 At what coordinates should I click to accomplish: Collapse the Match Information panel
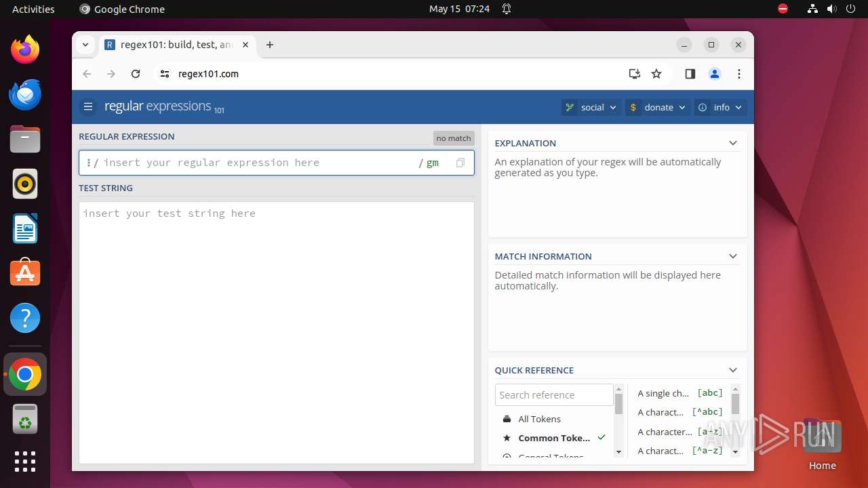click(733, 256)
